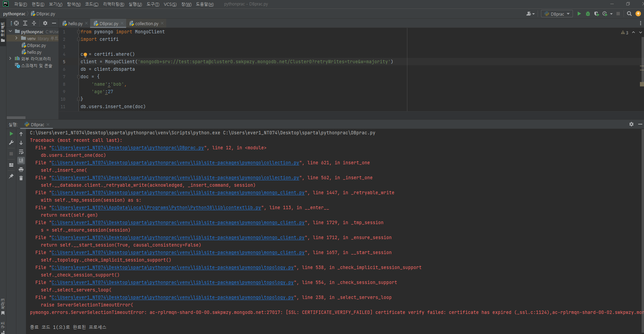Expand the external libraries node
This screenshot has height=334, width=644.
[x=11, y=59]
